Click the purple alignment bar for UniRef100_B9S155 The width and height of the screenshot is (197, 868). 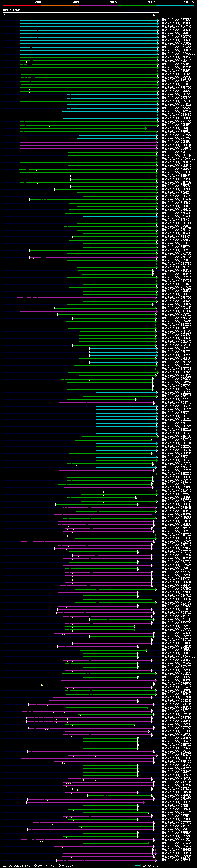pos(91,751)
